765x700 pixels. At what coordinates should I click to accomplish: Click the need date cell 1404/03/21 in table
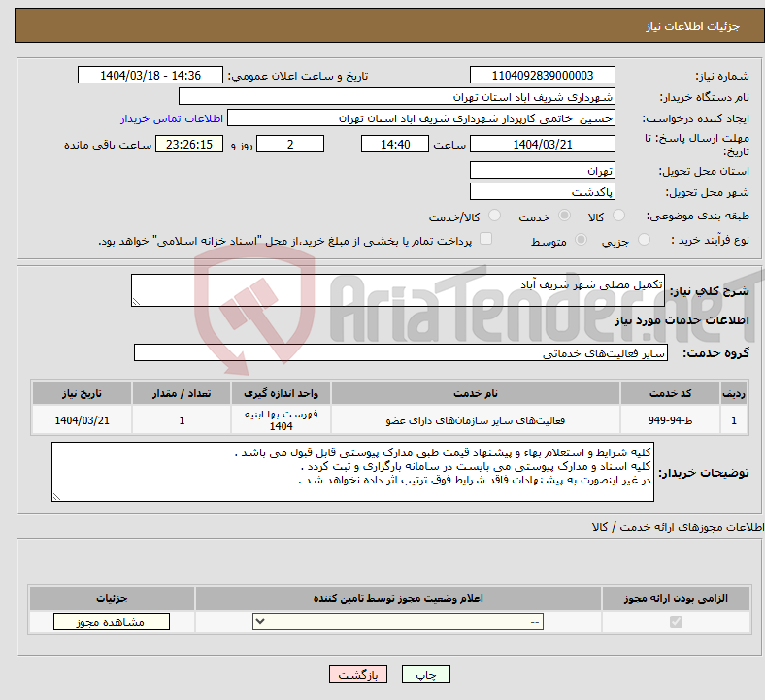(82, 420)
